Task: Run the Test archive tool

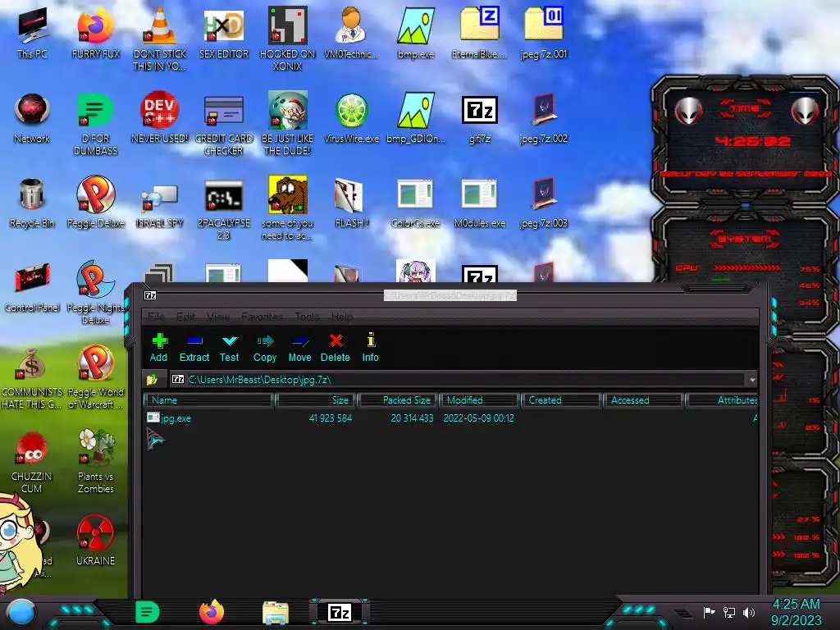Action: (230, 348)
